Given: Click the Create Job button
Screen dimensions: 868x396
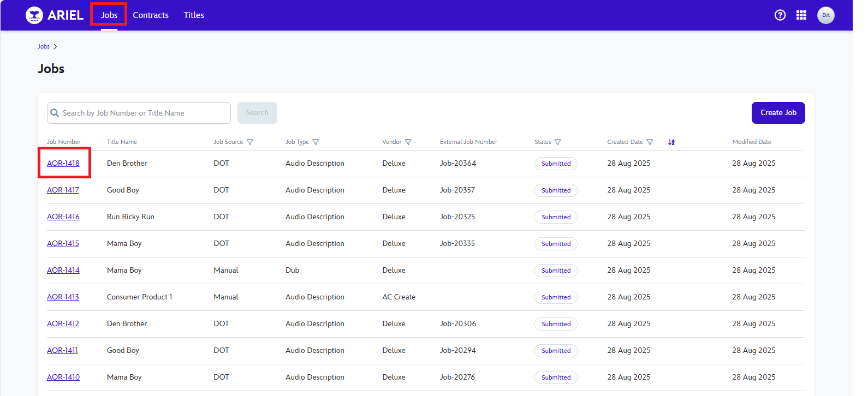Looking at the screenshot, I should tap(778, 113).
